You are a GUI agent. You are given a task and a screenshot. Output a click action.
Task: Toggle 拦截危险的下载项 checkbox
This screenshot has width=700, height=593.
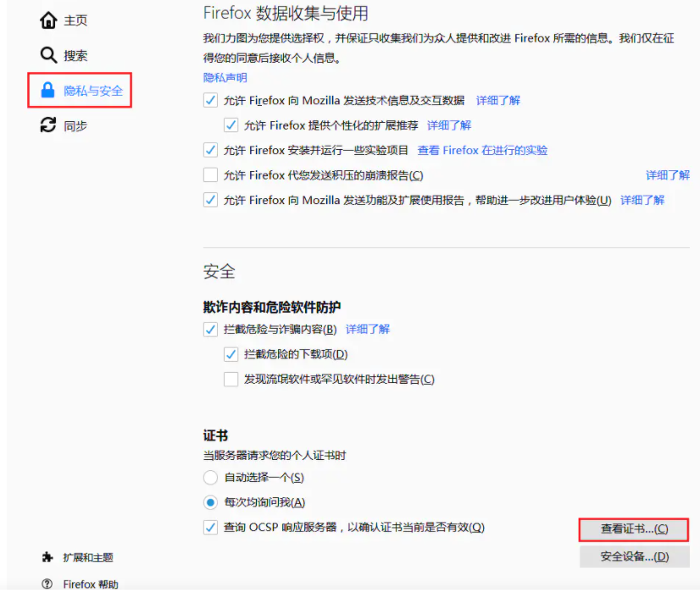(x=231, y=354)
